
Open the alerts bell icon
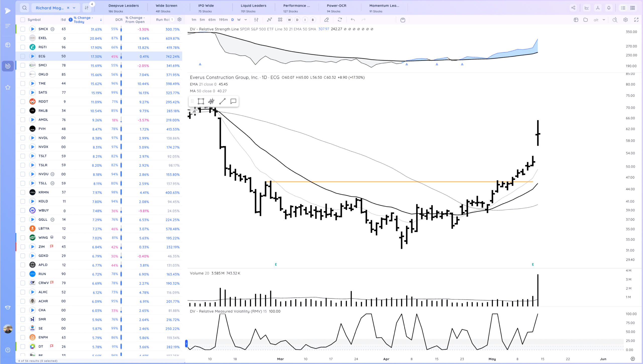click(x=609, y=8)
